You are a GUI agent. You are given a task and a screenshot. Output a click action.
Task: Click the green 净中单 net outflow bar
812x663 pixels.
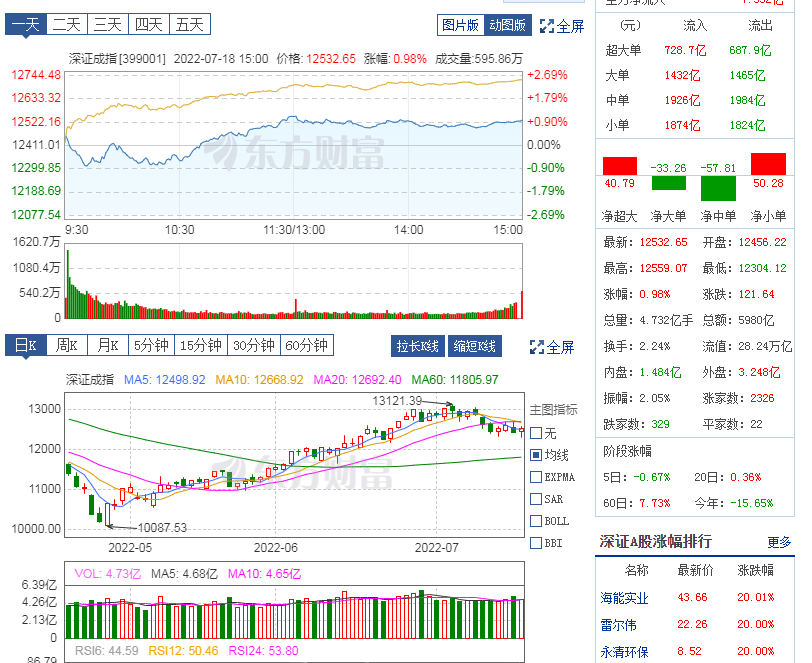(718, 188)
